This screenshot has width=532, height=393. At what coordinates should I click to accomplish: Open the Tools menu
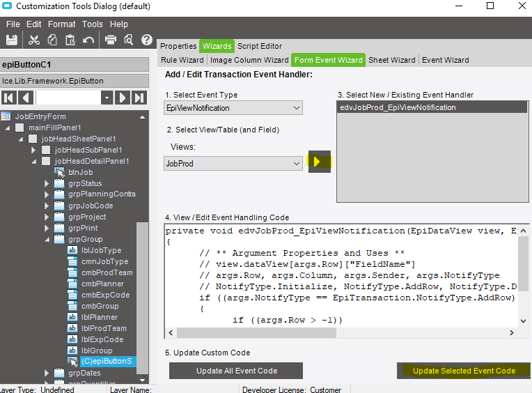[x=93, y=24]
